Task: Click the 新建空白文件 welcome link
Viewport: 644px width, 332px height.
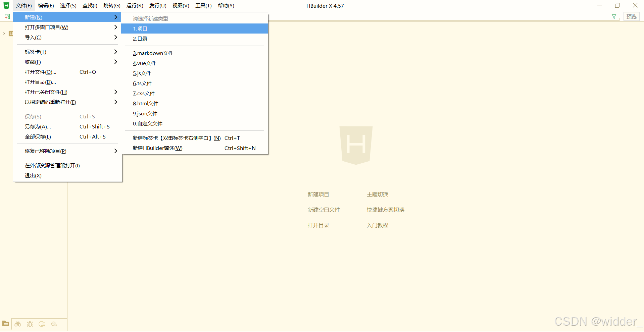Action: click(324, 210)
